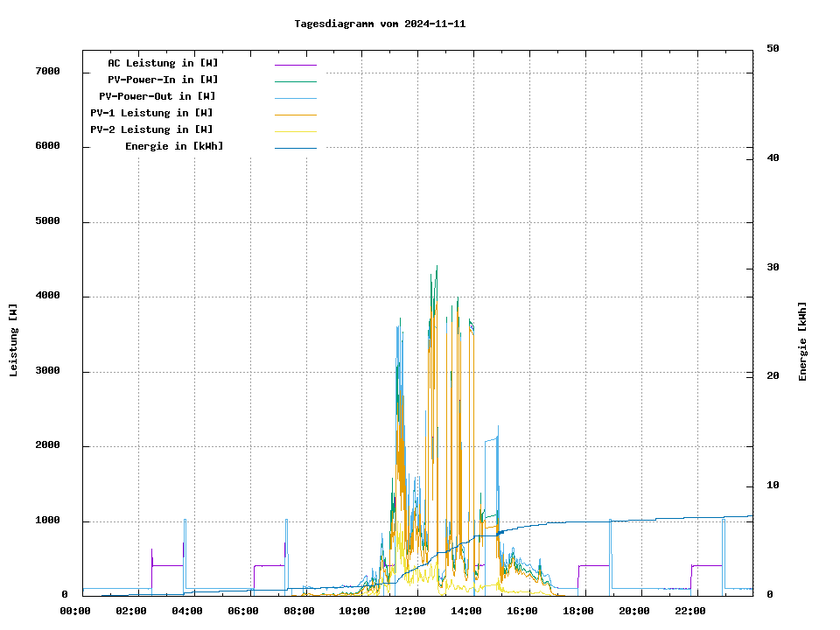
Task: Click the dark blue Energie legend line sample
Action: 295,147
